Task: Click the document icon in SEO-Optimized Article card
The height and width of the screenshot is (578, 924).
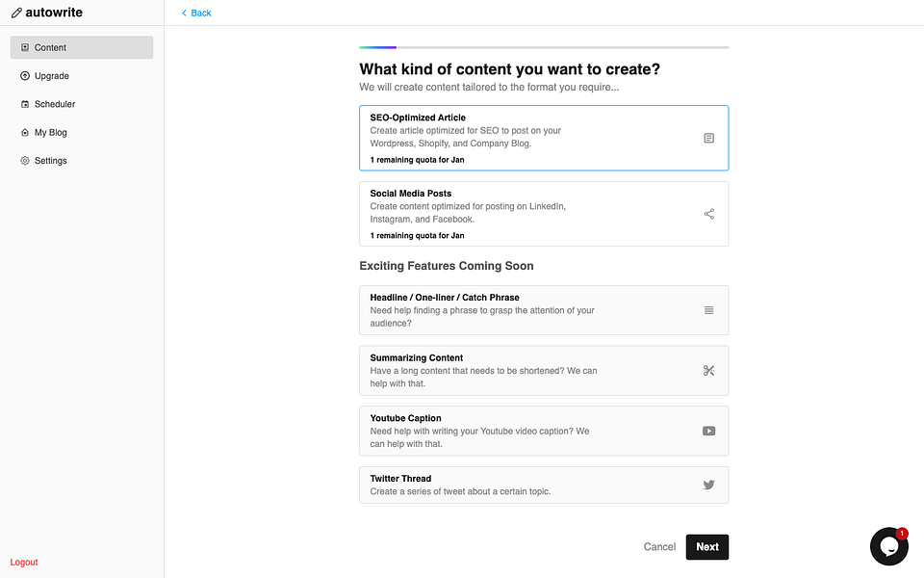Action: (x=708, y=138)
